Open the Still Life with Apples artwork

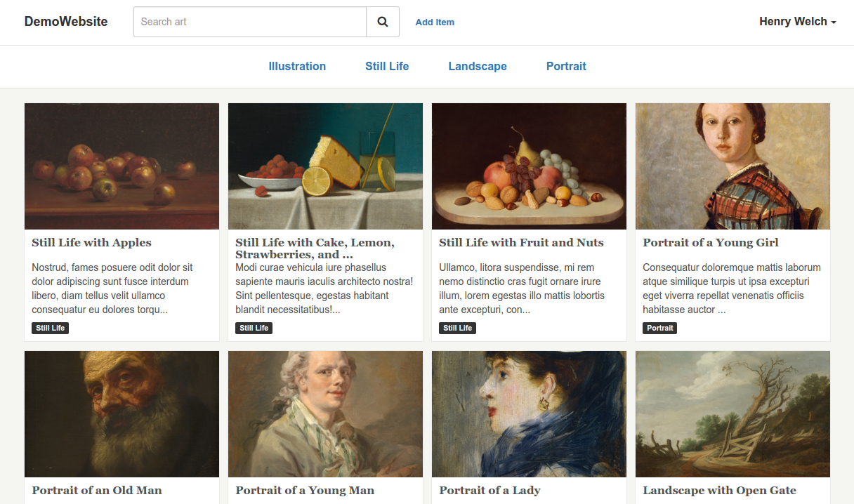pos(91,242)
